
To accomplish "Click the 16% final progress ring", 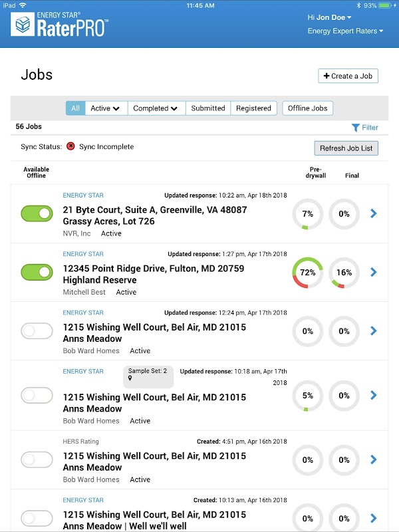I will coord(344,273).
